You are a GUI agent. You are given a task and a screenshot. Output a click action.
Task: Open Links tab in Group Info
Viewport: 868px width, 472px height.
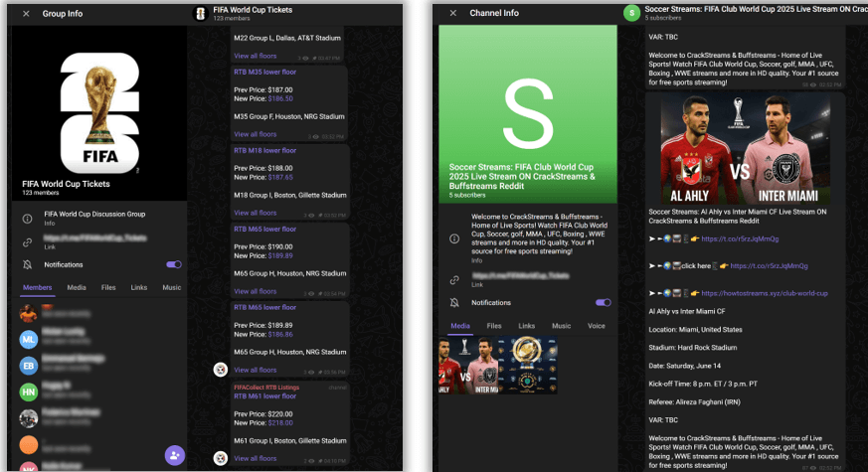139,288
